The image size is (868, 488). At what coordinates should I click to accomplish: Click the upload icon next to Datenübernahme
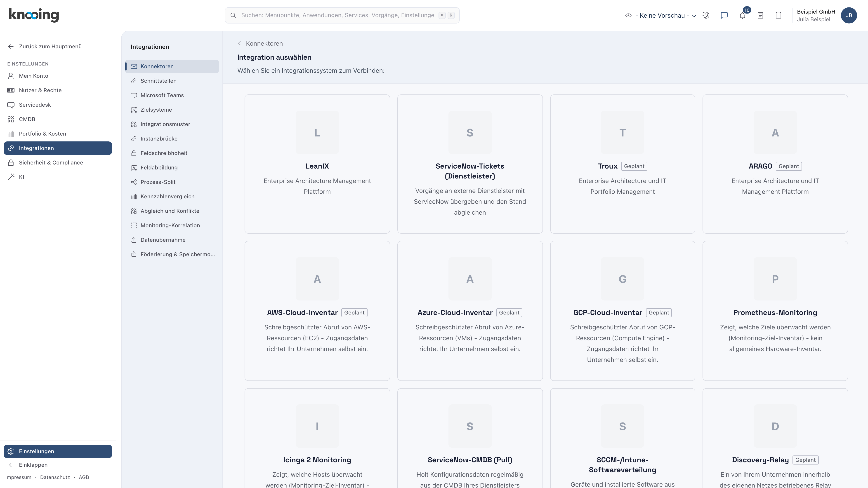pyautogui.click(x=134, y=240)
